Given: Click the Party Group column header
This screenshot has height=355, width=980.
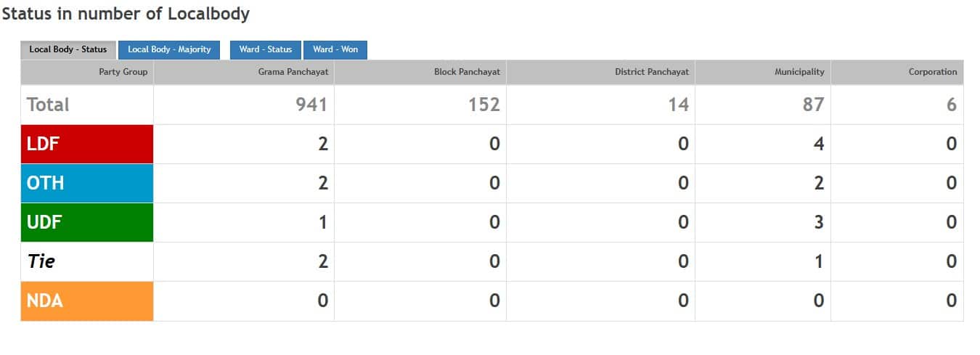Looking at the screenshot, I should [x=123, y=72].
